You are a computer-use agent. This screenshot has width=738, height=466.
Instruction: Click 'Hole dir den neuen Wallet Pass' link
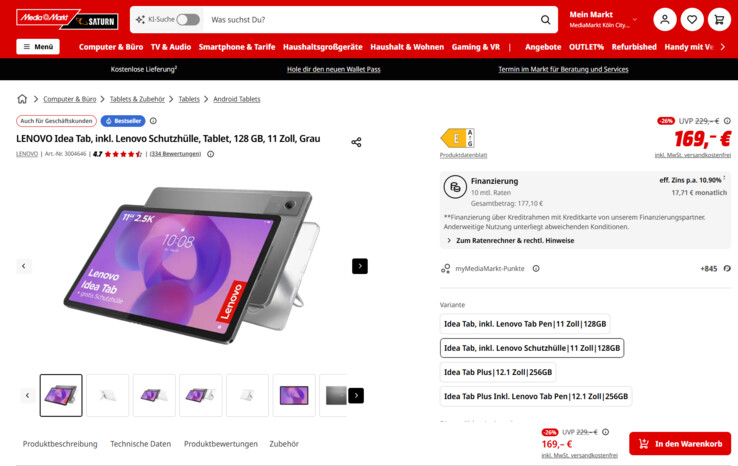click(x=334, y=69)
